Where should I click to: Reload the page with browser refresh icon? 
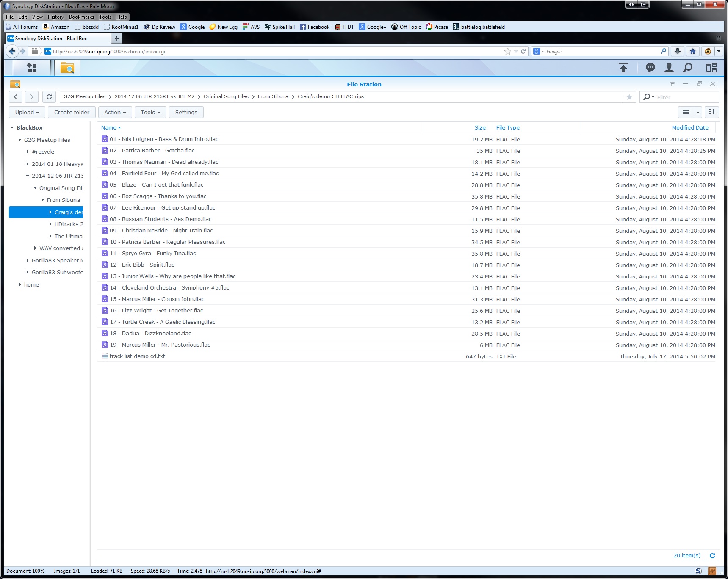(x=523, y=51)
